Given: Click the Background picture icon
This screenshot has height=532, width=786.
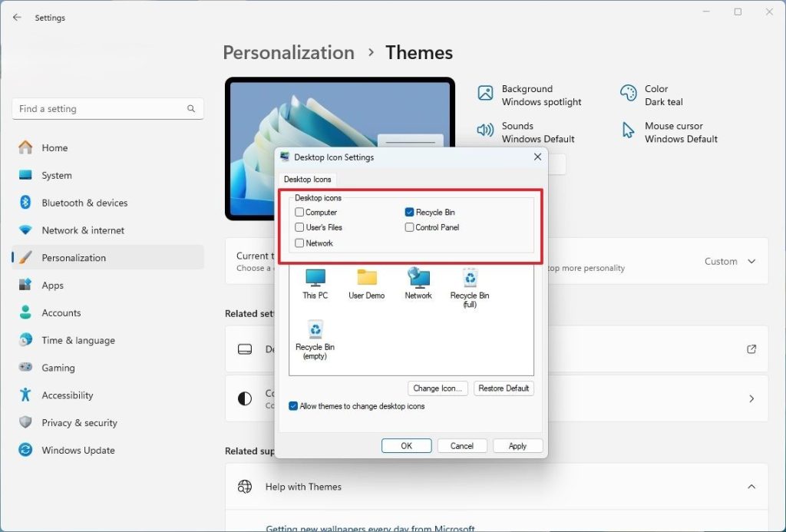Looking at the screenshot, I should tap(485, 94).
